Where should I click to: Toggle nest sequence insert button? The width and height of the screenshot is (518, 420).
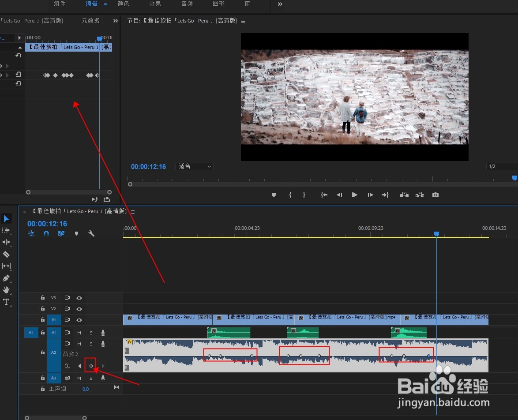31,234
